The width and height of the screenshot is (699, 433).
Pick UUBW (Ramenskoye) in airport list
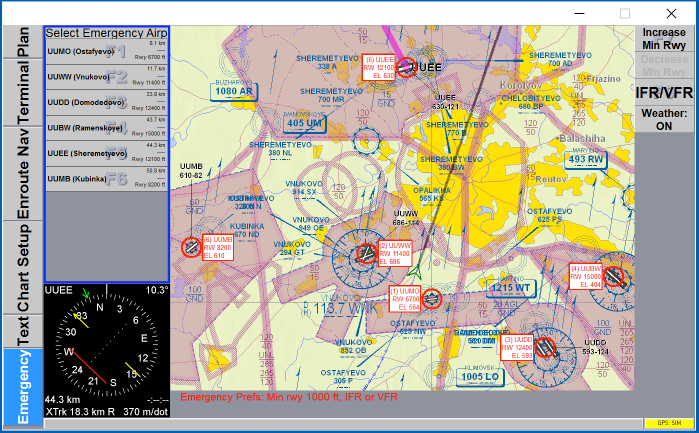(x=106, y=127)
